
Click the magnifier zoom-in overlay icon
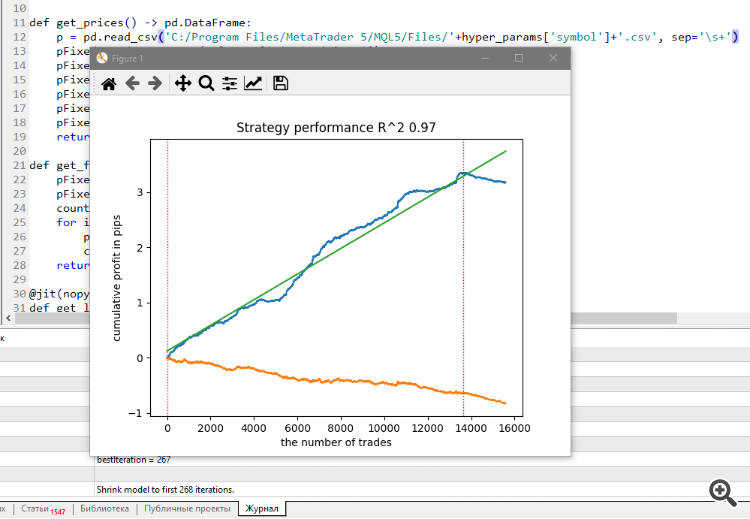[723, 493]
